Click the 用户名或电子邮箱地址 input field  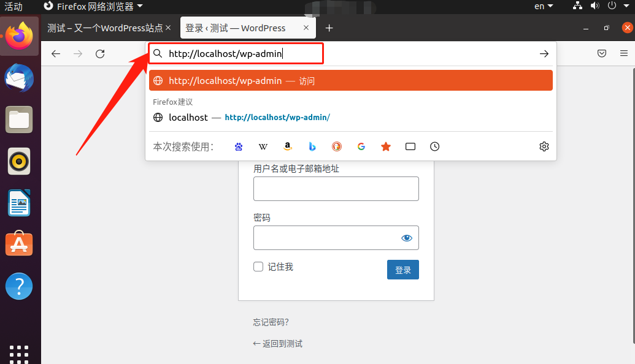tap(336, 189)
